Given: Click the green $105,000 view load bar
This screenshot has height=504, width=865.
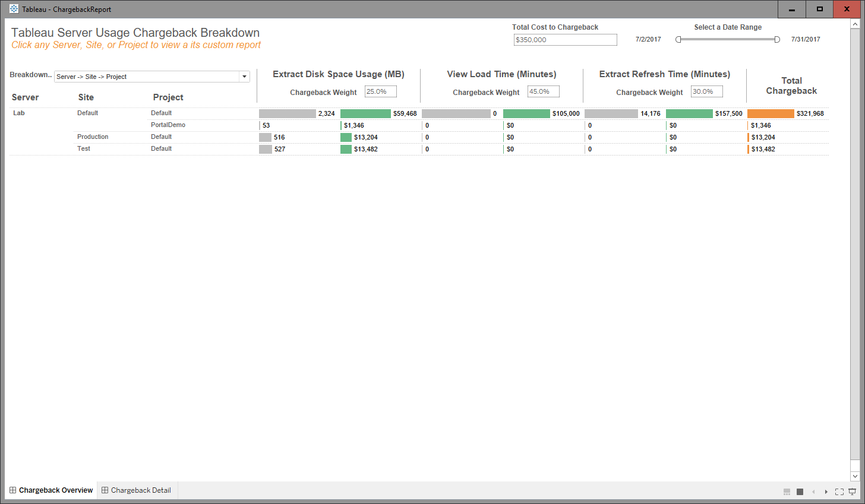Looking at the screenshot, I should [x=526, y=113].
